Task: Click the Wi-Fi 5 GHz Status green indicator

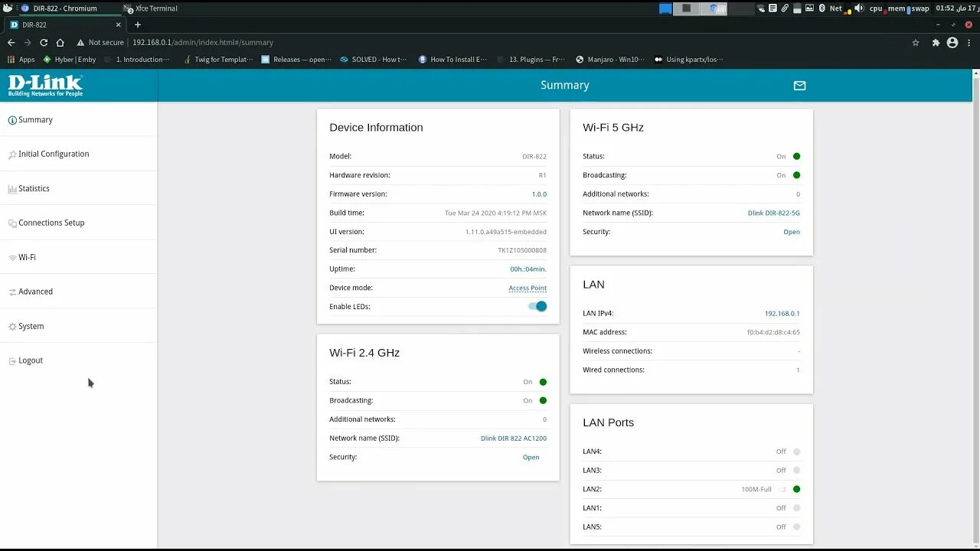Action: (x=796, y=156)
